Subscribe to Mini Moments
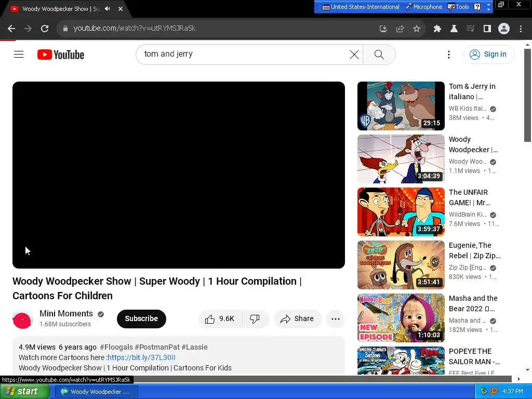 [x=141, y=318]
